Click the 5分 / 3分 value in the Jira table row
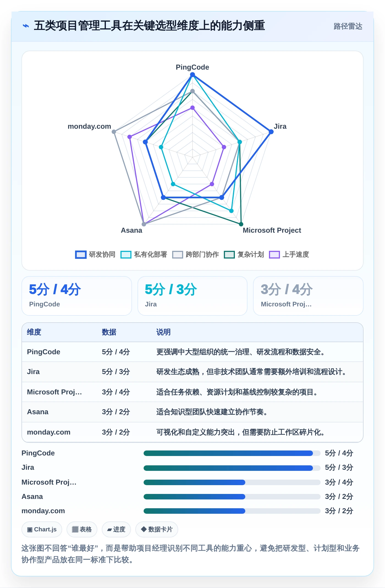385x588 pixels. pyautogui.click(x=116, y=372)
